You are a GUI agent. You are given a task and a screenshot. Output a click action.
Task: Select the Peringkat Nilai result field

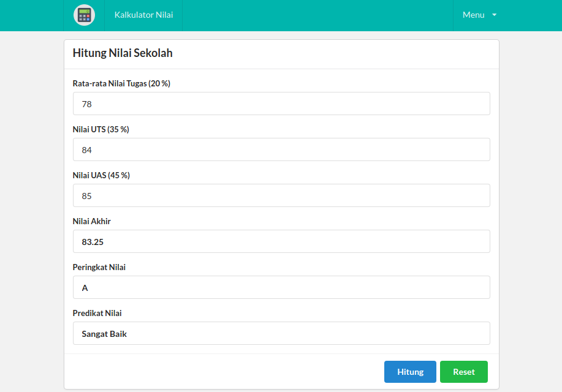[x=281, y=287]
